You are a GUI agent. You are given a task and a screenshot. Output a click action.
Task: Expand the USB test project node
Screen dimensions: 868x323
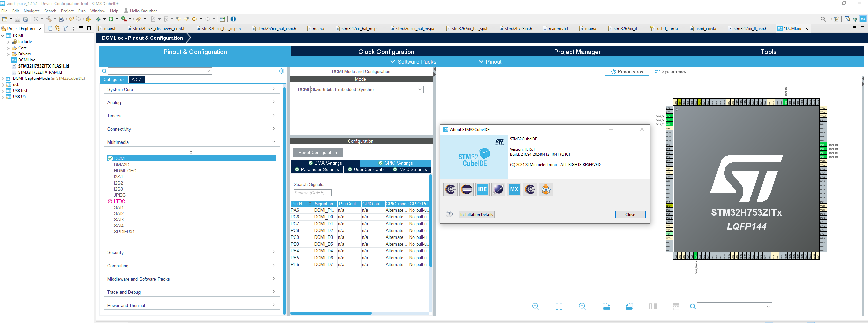(x=3, y=91)
